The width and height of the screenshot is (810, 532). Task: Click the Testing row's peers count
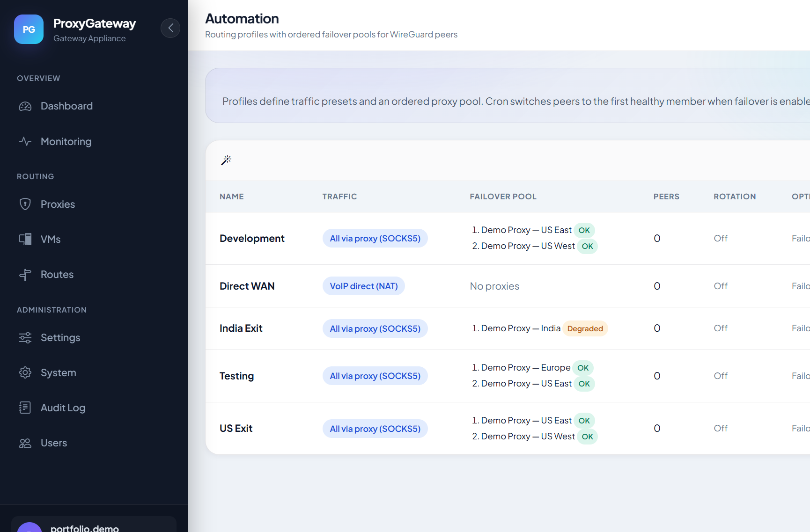pos(657,376)
